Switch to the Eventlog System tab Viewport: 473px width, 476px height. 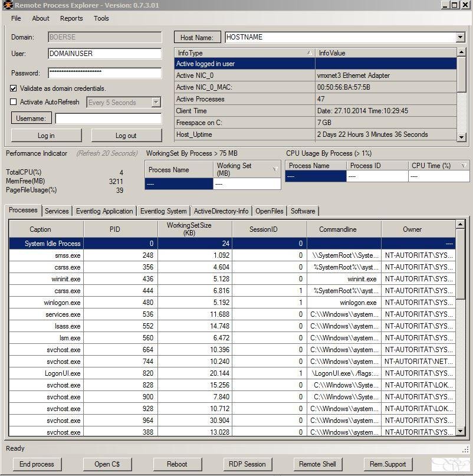point(163,211)
